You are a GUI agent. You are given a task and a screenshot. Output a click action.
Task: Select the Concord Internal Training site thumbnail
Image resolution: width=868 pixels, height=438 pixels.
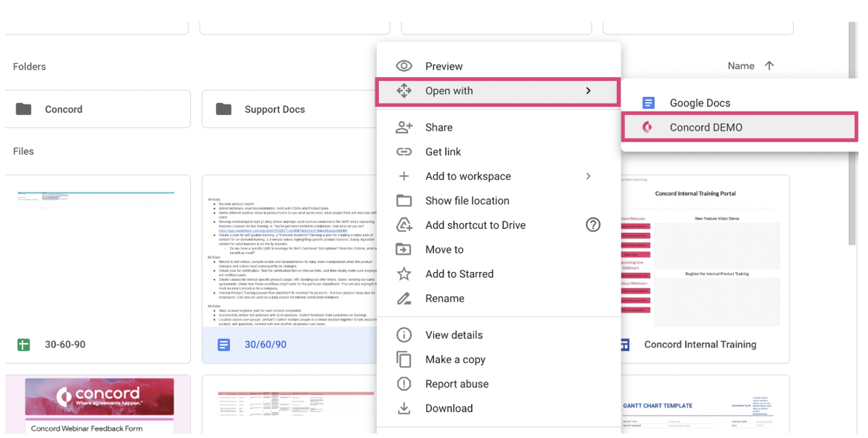pyautogui.click(x=705, y=251)
